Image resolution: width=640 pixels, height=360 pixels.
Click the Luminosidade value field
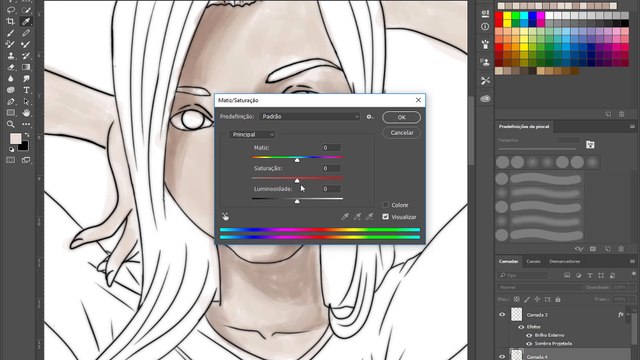pyautogui.click(x=331, y=189)
